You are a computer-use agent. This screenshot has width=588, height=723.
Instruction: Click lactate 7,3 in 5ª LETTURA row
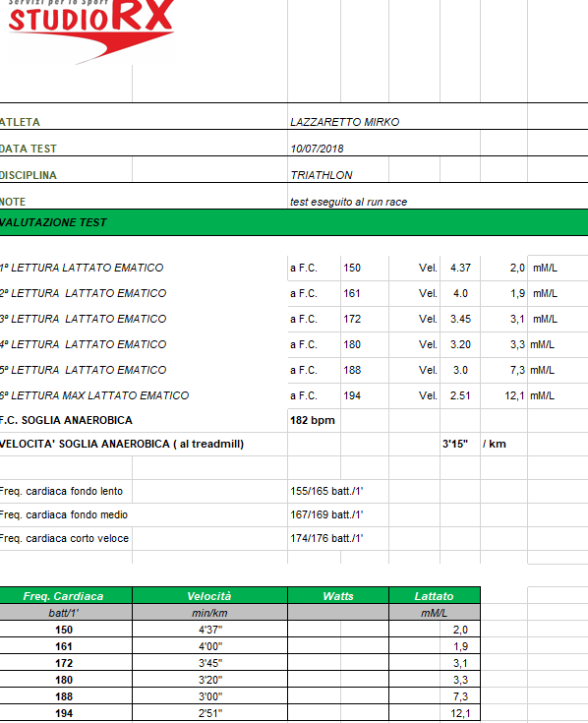(517, 370)
